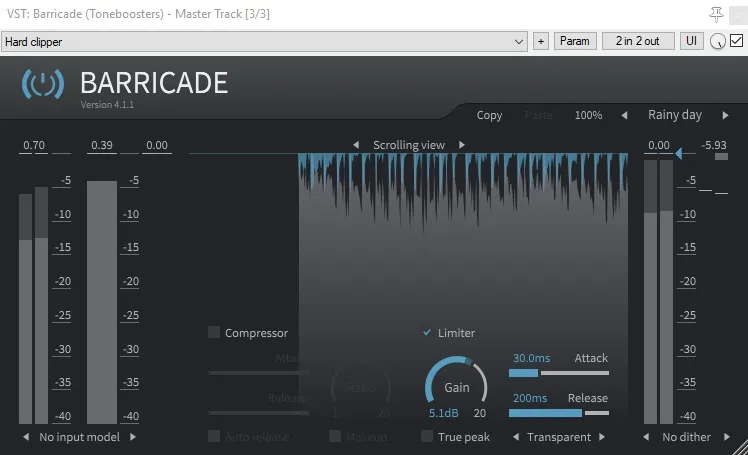Screen dimensions: 748x455
Task: Enable the True peak checkbox
Action: click(427, 436)
